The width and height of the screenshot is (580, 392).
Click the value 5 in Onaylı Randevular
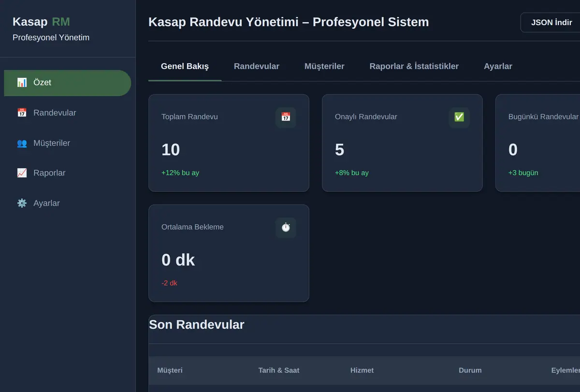339,150
